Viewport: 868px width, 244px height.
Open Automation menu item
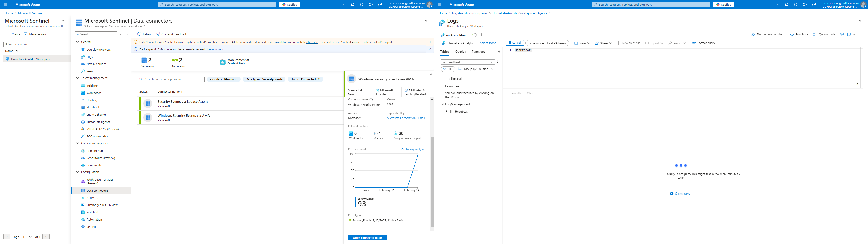pyautogui.click(x=94, y=219)
